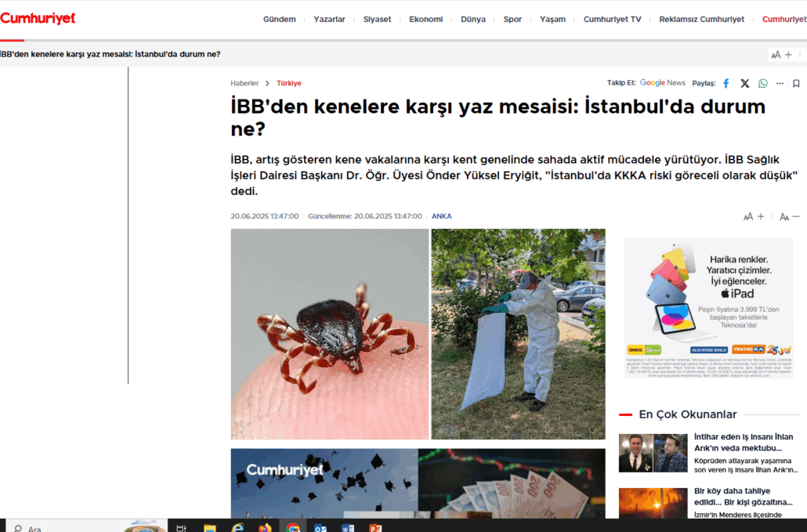Click the article headline about İBB keneler
This screenshot has width=807, height=532.
498,118
